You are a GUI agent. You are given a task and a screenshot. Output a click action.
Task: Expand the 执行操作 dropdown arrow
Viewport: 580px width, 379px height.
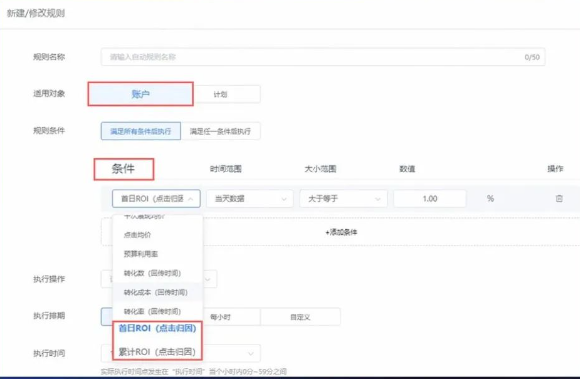click(x=208, y=279)
